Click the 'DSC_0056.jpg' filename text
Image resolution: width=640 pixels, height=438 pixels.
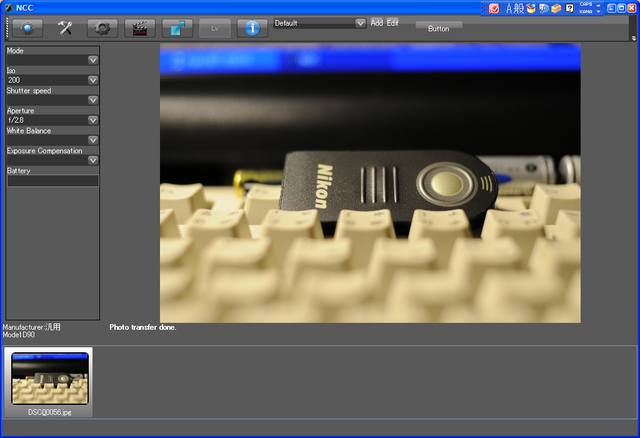49,412
